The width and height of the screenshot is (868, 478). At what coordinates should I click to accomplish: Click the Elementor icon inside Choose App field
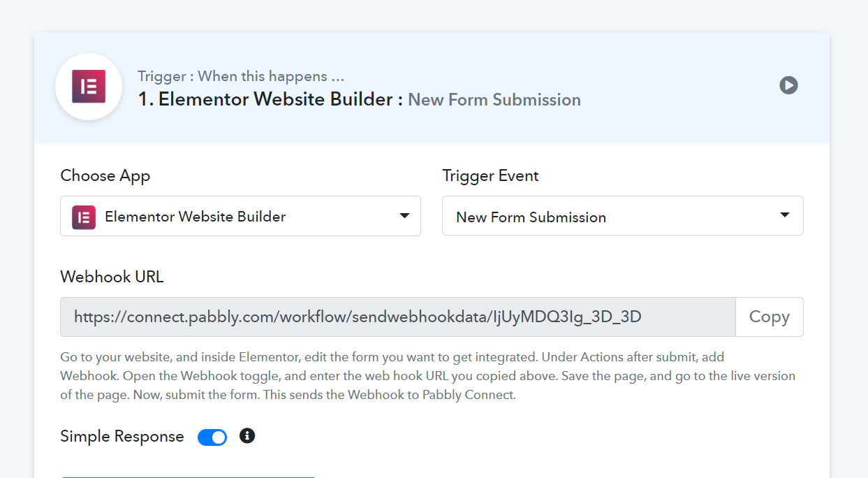point(84,217)
